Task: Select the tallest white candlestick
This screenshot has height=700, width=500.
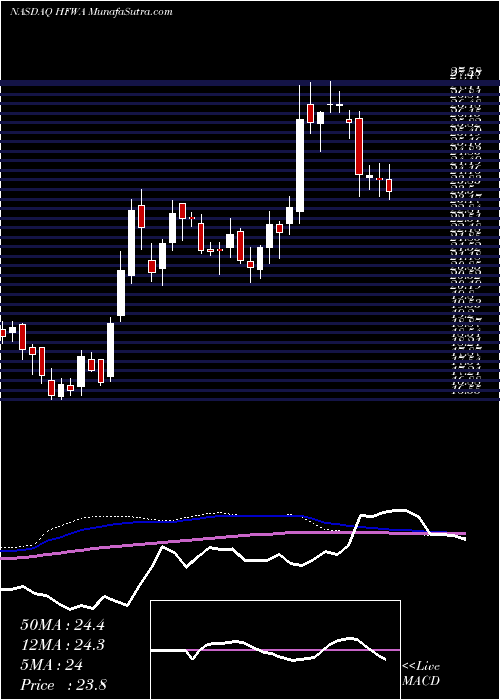Action: [x=300, y=154]
